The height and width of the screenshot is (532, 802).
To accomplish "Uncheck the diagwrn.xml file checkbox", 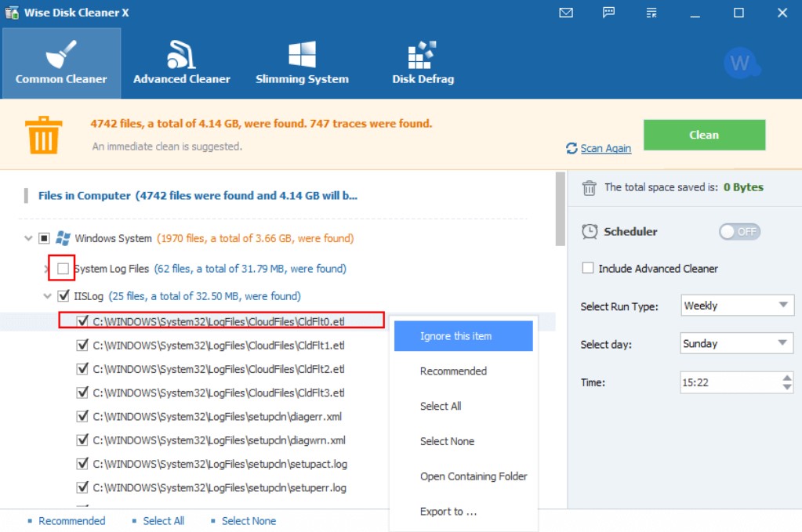I will (x=82, y=440).
